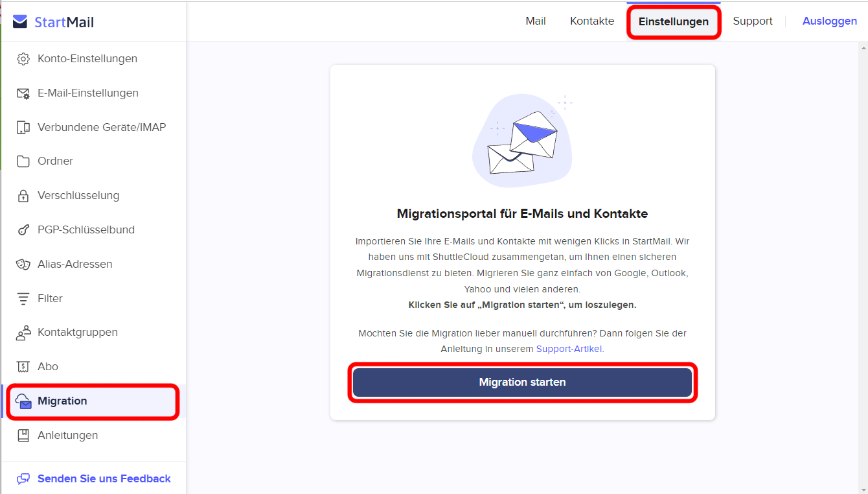The image size is (868, 494).
Task: Click the Alias-Adressen masks icon
Action: pyautogui.click(x=23, y=265)
